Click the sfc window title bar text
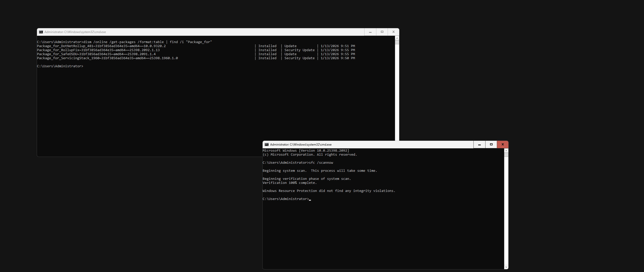644x272 pixels. point(301,145)
